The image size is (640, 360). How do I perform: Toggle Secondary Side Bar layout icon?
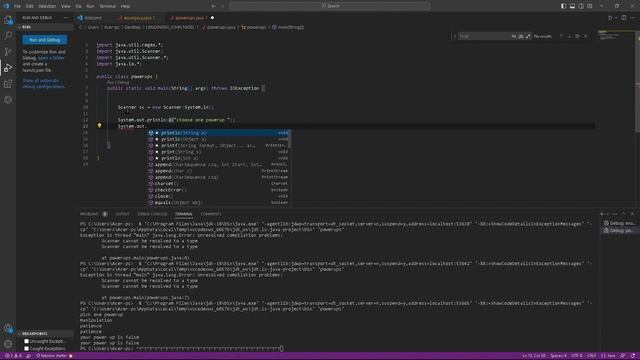pos(581,6)
